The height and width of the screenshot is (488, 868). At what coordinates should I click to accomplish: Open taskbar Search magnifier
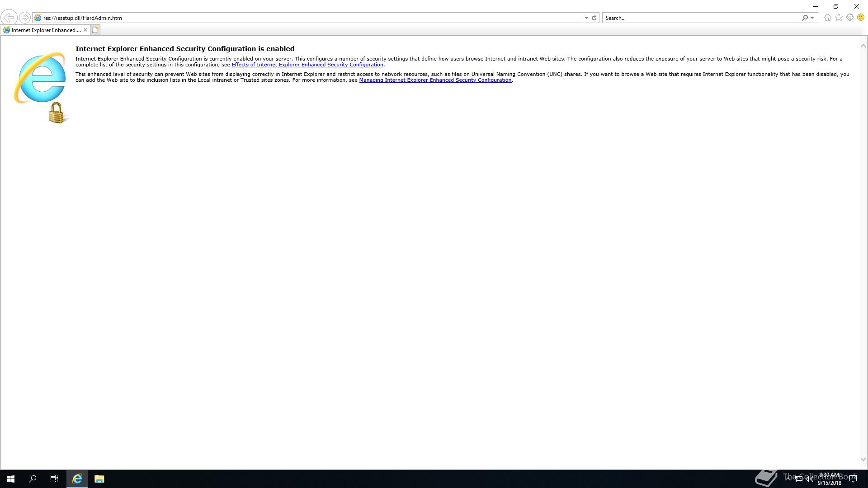[33, 479]
